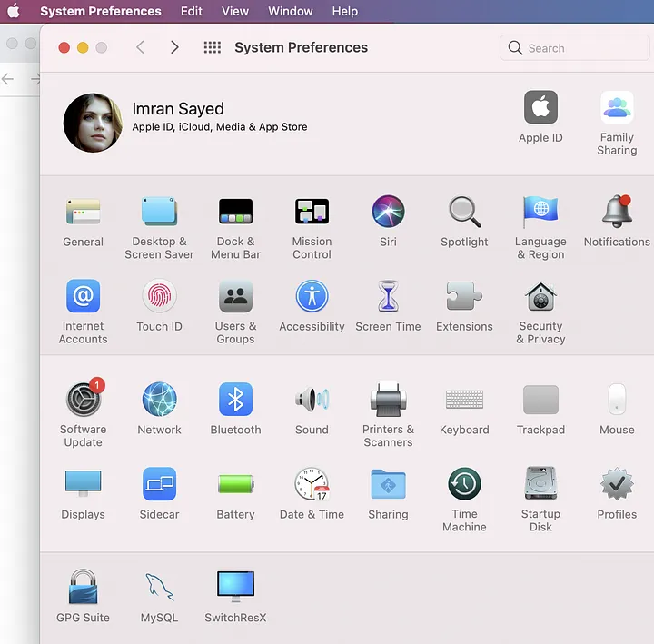Open the View menu

(x=235, y=11)
